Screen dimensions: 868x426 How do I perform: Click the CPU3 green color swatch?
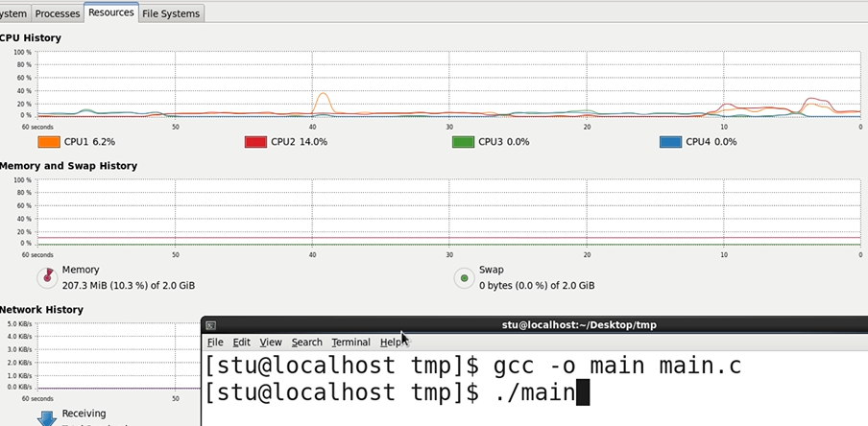(x=463, y=142)
